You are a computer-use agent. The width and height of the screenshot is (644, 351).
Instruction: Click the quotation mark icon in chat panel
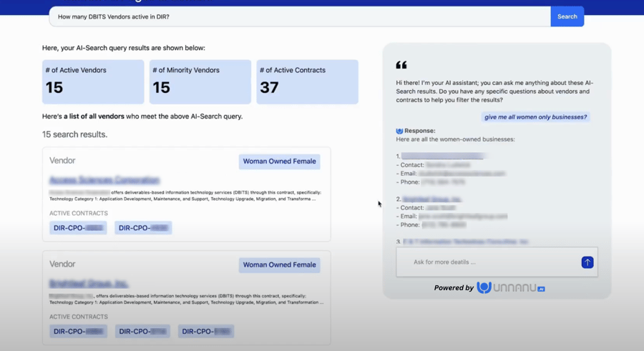(401, 65)
